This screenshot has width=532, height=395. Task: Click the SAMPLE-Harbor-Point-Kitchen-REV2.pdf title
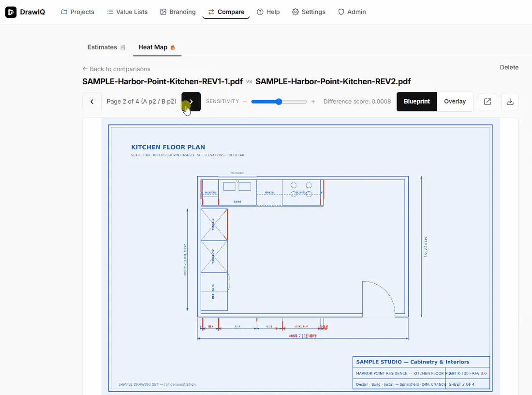(x=333, y=81)
